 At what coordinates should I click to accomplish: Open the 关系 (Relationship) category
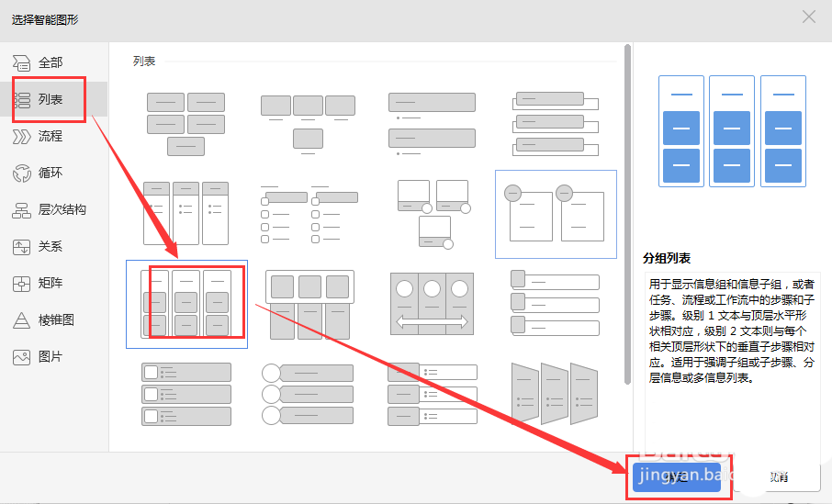point(53,246)
